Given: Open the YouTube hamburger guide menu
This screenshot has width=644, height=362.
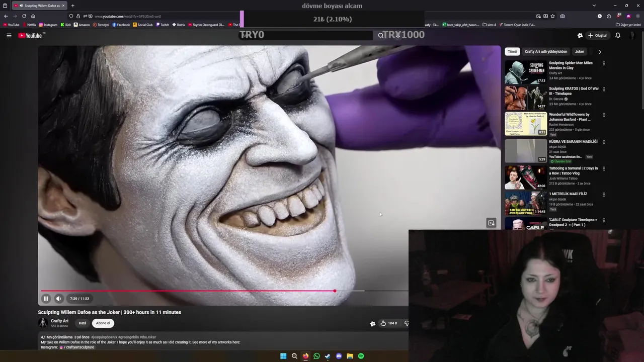Looking at the screenshot, I should (x=9, y=36).
